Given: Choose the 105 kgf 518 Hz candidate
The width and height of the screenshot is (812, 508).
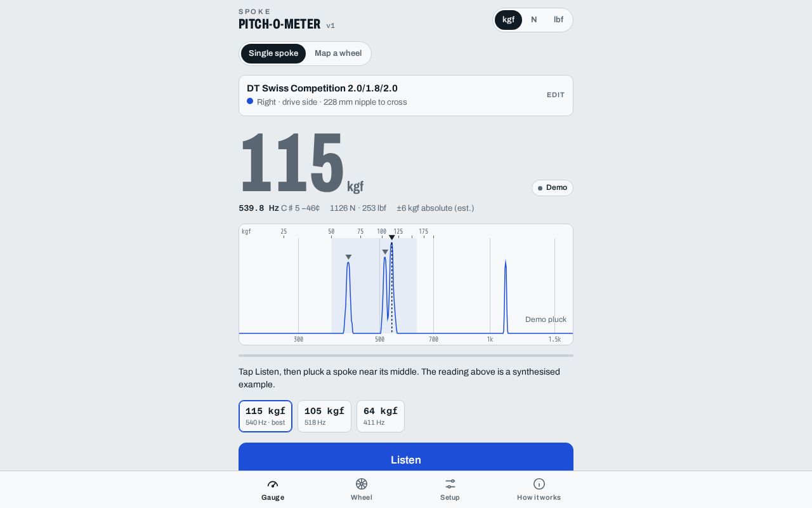Looking at the screenshot, I should (x=324, y=416).
